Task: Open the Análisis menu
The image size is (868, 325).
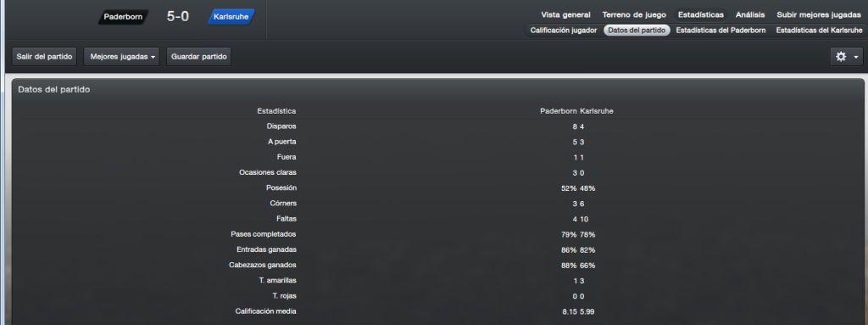Action: pyautogui.click(x=750, y=15)
